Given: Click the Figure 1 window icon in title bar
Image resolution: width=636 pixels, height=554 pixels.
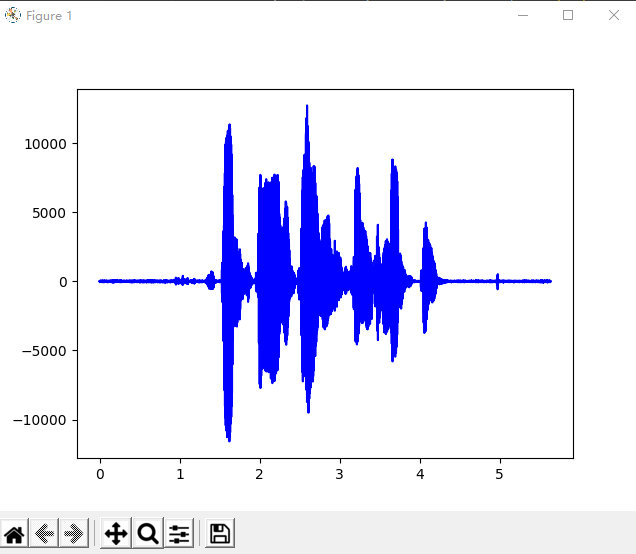Looking at the screenshot, I should (13, 15).
